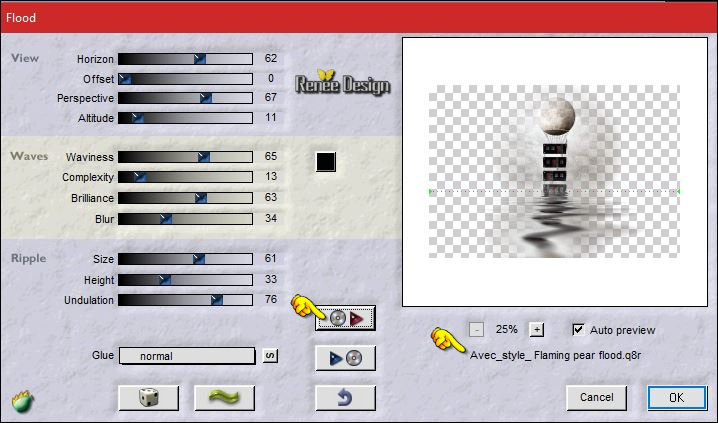This screenshot has height=423, width=718.
Task: Adjust the Undulation slider
Action: (x=185, y=300)
